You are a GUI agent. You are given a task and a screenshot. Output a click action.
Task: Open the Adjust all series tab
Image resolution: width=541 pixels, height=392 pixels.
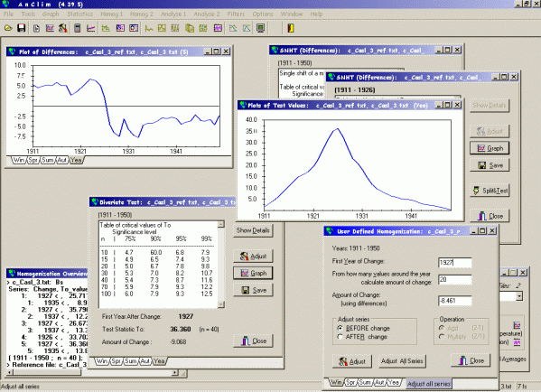(x=428, y=383)
